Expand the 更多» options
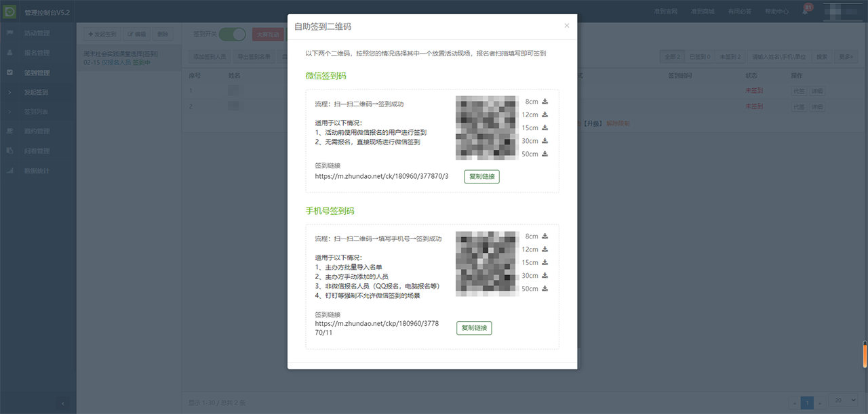868x414 pixels. tap(845, 57)
